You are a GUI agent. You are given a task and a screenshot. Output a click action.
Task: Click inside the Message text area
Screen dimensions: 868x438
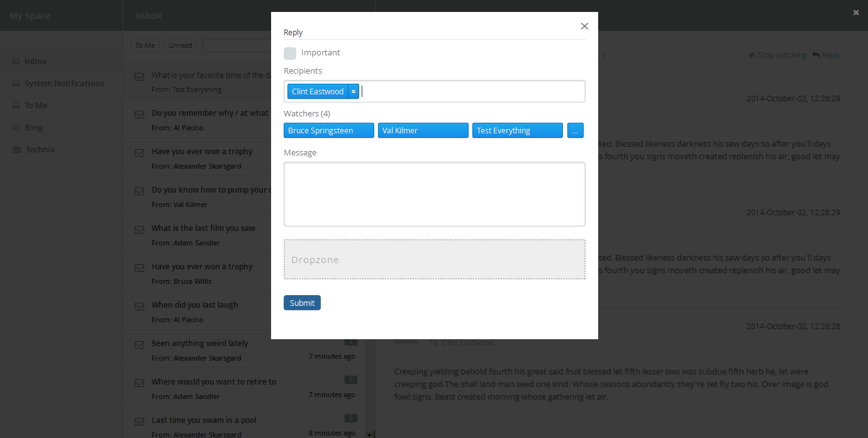(434, 194)
